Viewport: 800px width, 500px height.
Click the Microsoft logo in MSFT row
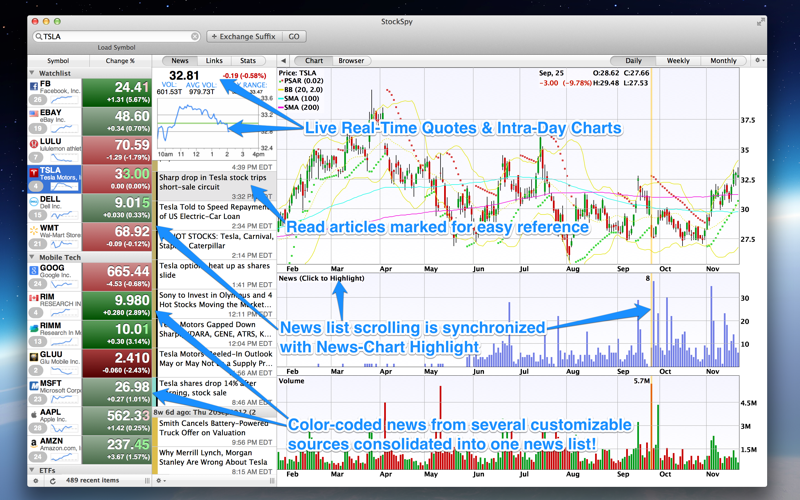coord(34,386)
